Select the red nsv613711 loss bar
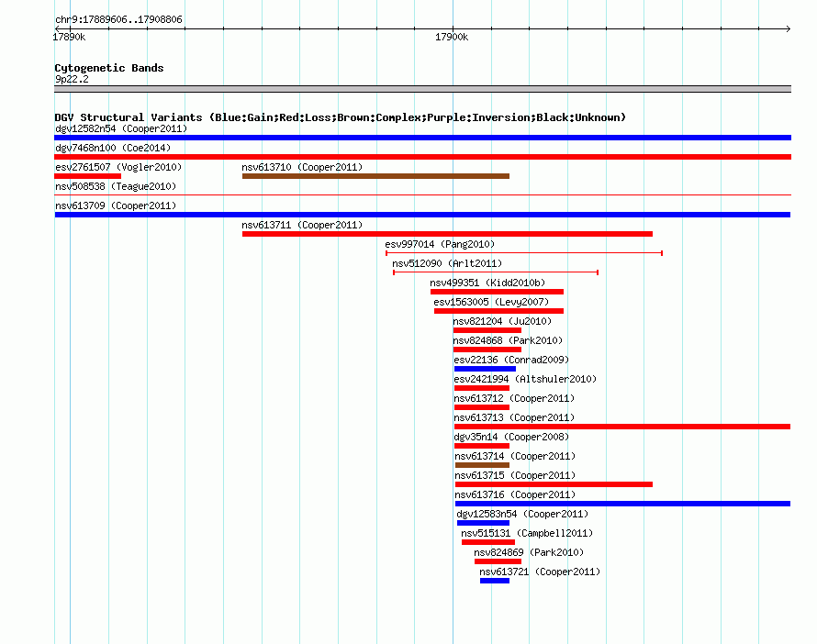817x644 pixels. click(448, 234)
